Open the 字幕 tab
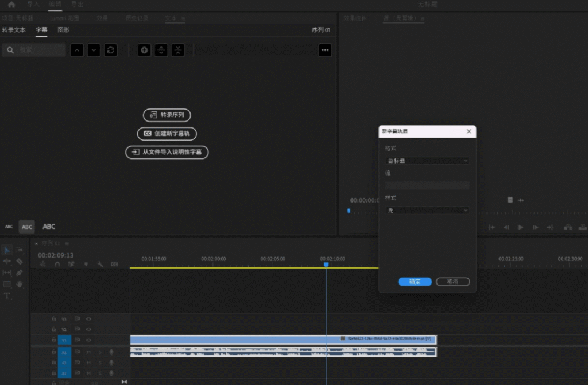 [x=41, y=30]
